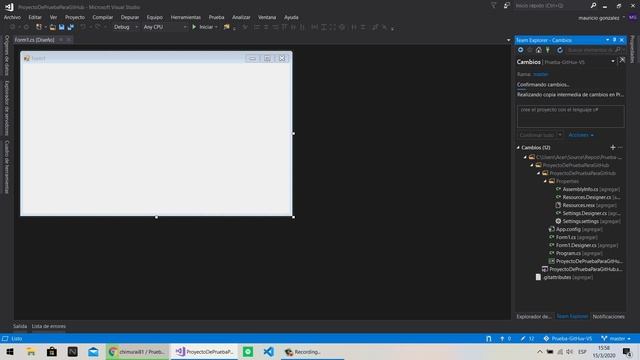This screenshot has height=360, width=640.
Task: Open the Archivo menu
Action: (x=12, y=17)
